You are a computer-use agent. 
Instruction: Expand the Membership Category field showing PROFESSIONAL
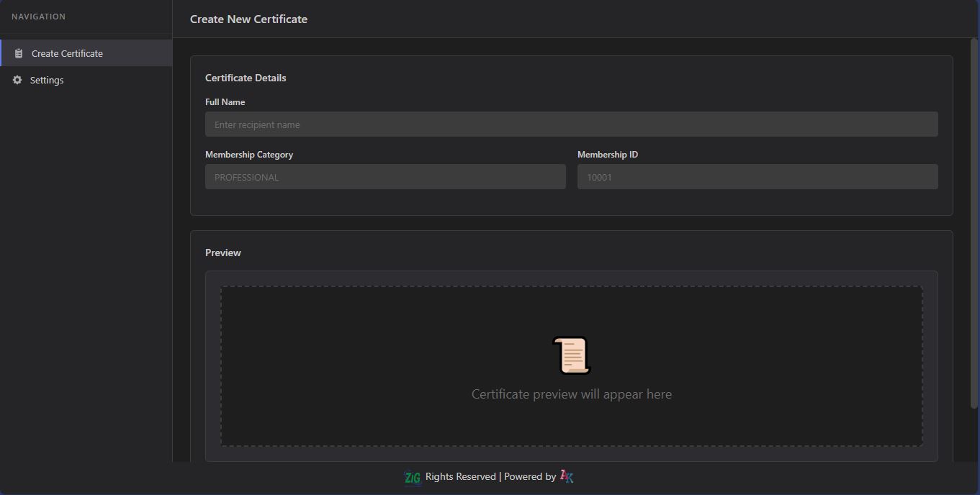[x=385, y=176]
